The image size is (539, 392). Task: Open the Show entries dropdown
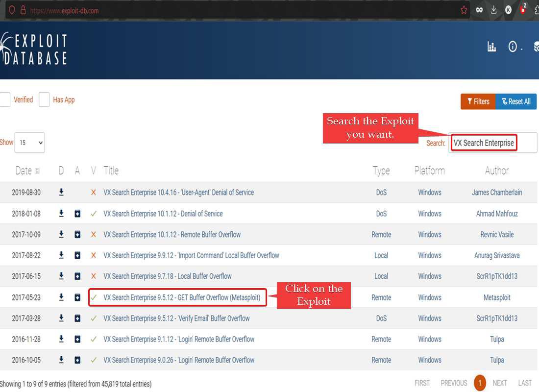29,143
